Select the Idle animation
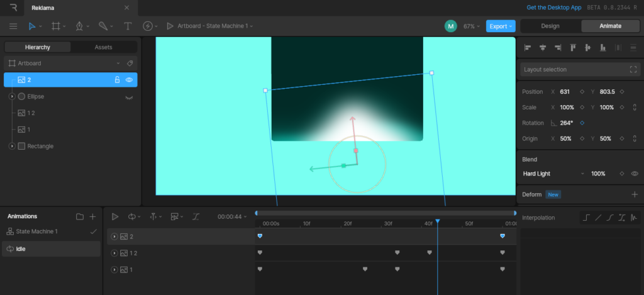 click(x=52, y=249)
